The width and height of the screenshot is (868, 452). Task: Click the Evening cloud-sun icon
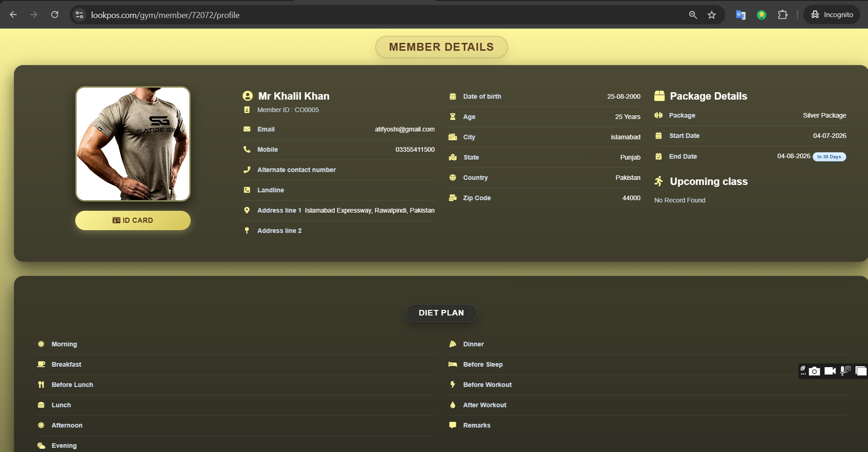[41, 446]
